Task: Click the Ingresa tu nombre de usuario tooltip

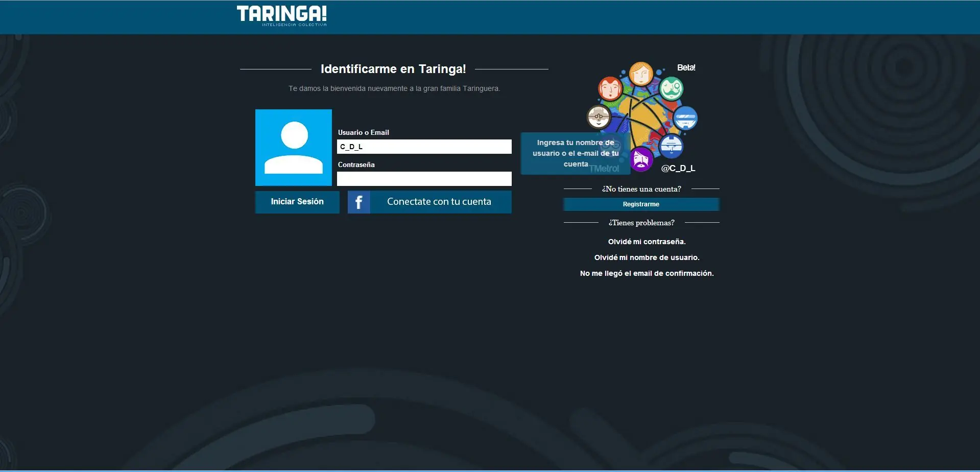Action: pyautogui.click(x=576, y=153)
